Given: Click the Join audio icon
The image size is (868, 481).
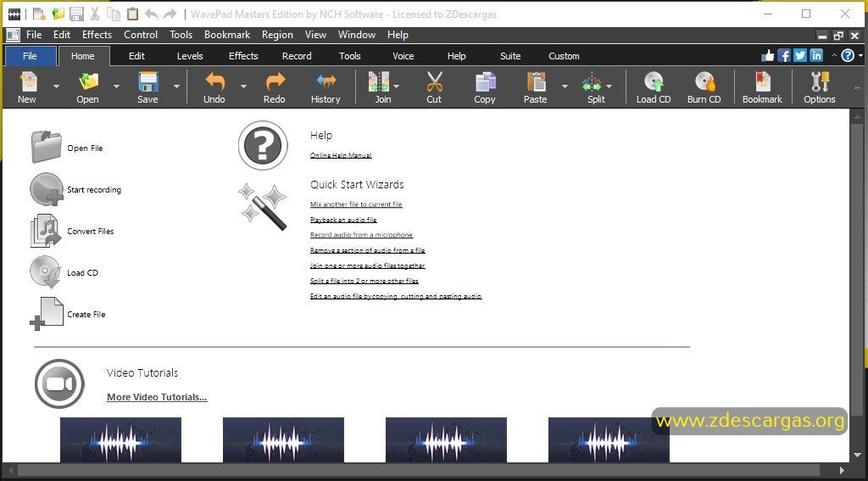Looking at the screenshot, I should point(379,82).
